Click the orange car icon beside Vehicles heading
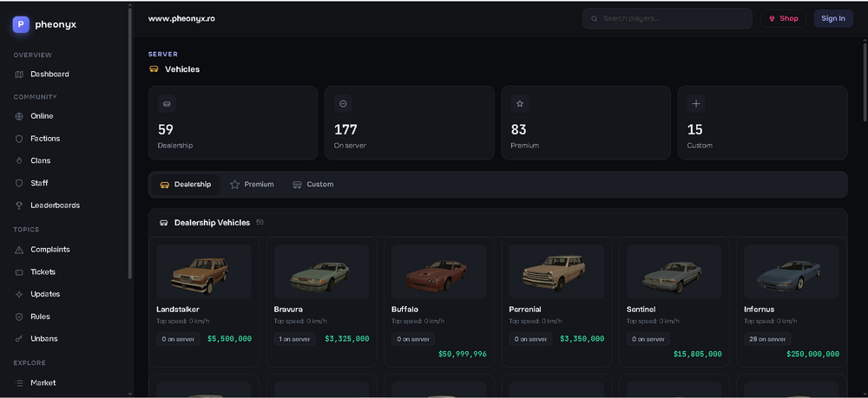The height and width of the screenshot is (398, 868). (x=154, y=69)
